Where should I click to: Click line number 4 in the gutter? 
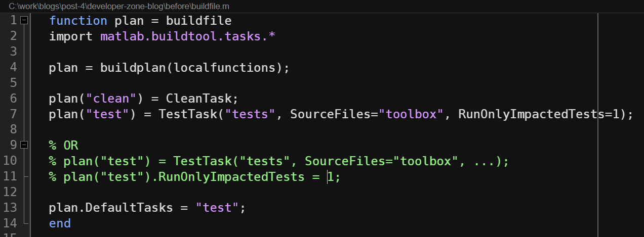[x=13, y=67]
